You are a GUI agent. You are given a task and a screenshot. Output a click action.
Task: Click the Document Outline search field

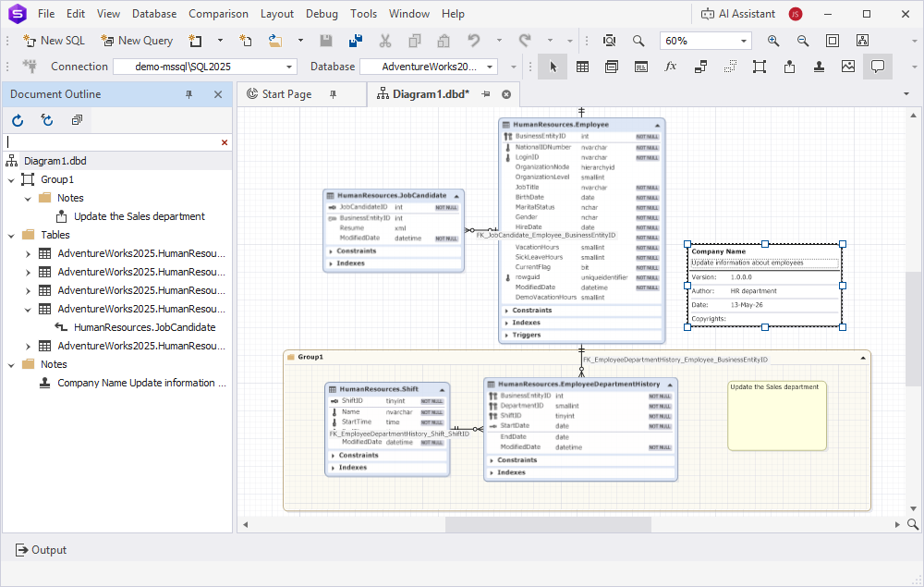point(112,142)
